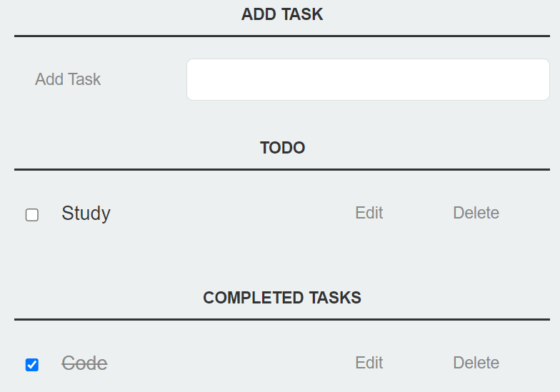Screen dimensions: 560x392
Task: Click the ADD TASK section heading
Action: click(x=282, y=14)
